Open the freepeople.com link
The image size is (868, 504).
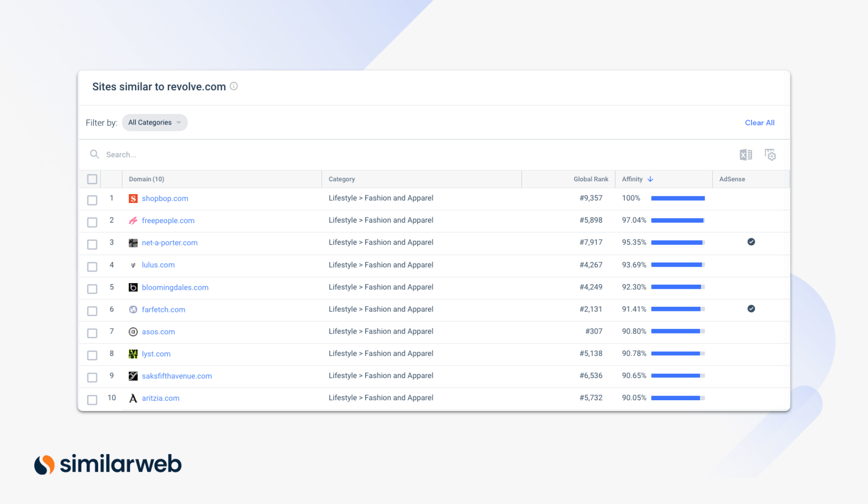(168, 220)
